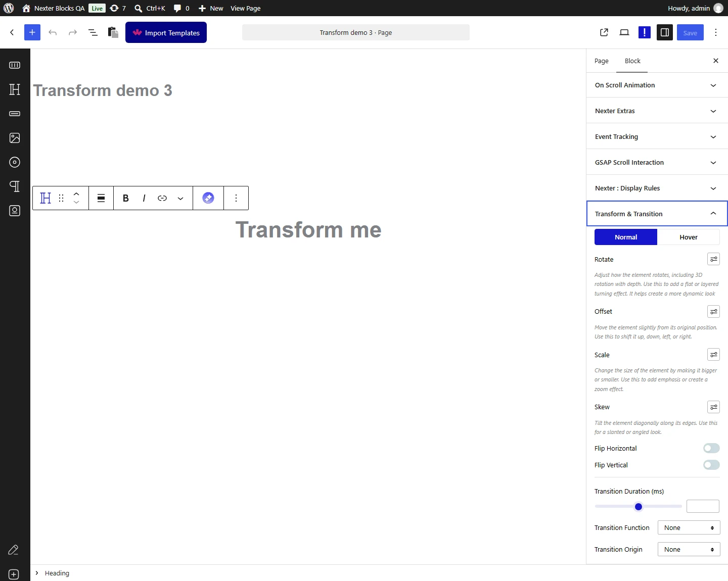The width and height of the screenshot is (728, 581).
Task: Click the New item in admin bar
Action: coord(211,8)
